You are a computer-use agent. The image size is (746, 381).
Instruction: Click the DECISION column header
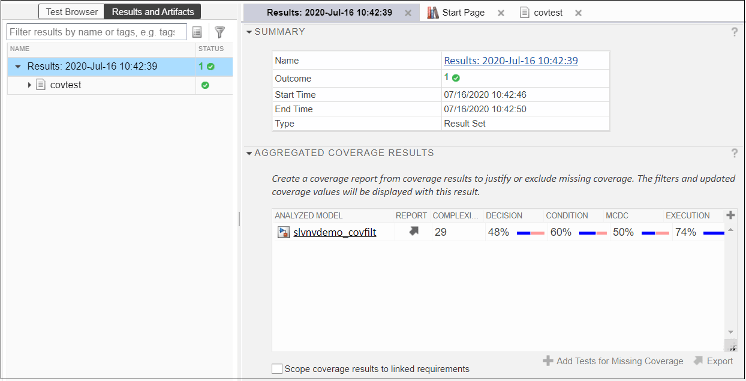[x=504, y=215]
